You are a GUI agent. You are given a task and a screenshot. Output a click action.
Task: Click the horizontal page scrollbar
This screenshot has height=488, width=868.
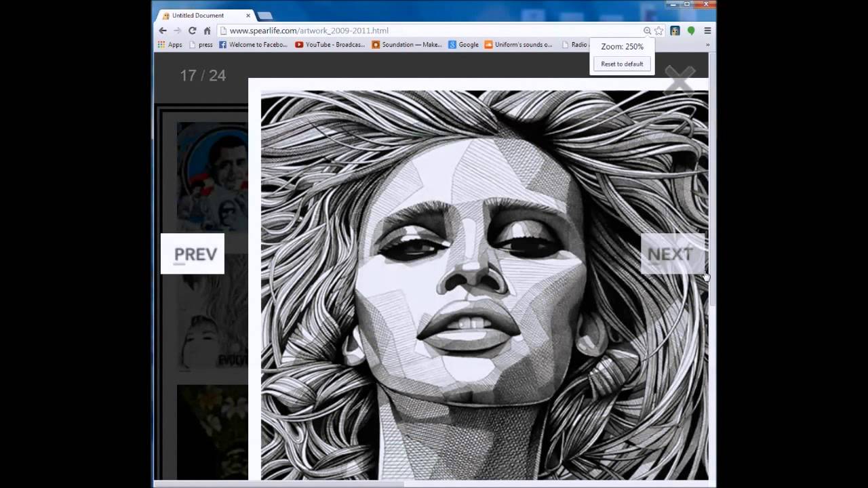click(278, 483)
